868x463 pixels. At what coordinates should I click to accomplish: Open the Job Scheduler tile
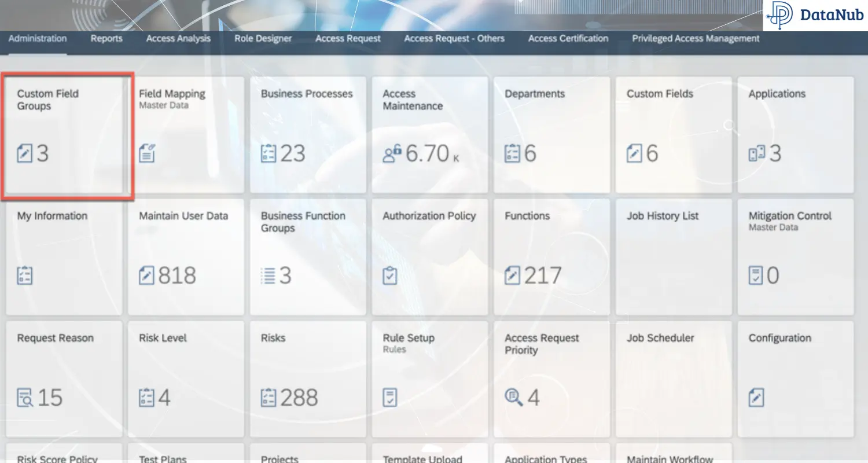click(x=674, y=379)
